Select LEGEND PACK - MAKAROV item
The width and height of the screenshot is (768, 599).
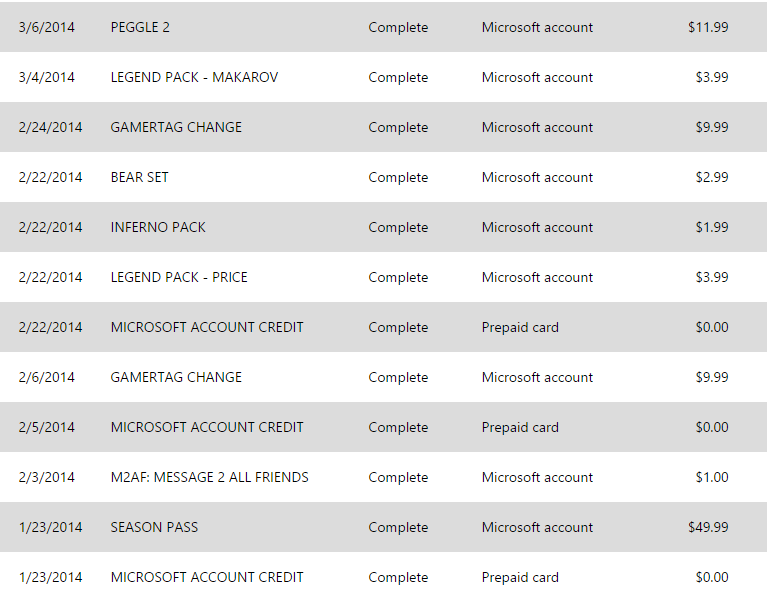194,77
